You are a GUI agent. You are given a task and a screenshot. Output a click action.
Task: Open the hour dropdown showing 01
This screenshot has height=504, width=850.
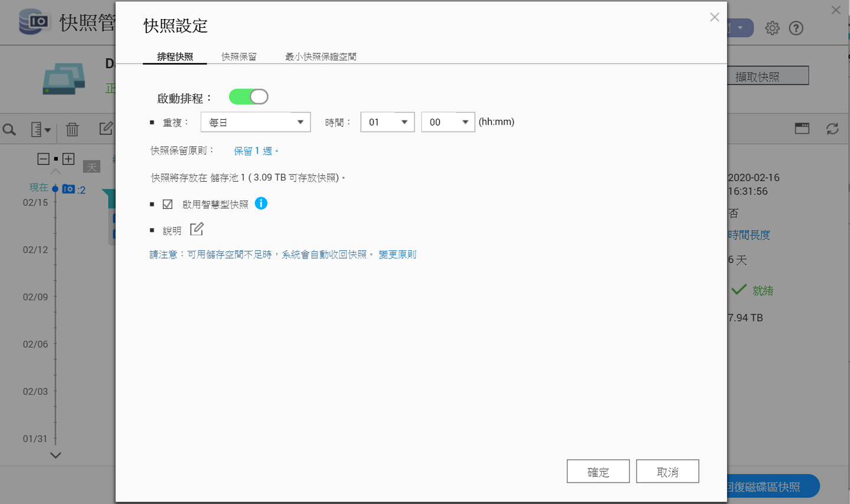(x=387, y=122)
